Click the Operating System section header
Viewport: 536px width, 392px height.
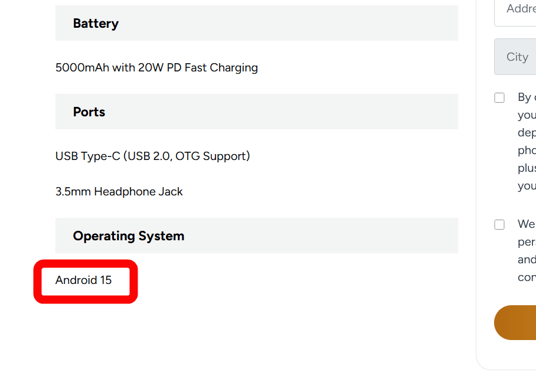click(x=257, y=236)
